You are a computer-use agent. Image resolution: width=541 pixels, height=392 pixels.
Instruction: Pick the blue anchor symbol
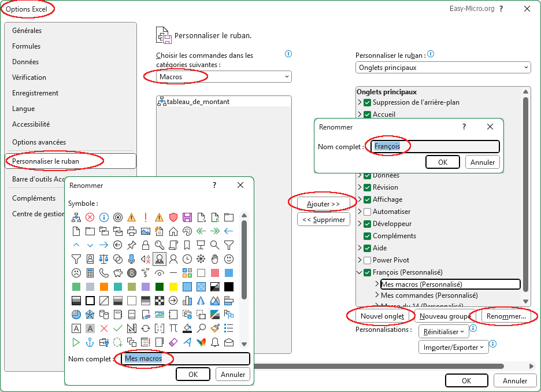tap(90, 342)
